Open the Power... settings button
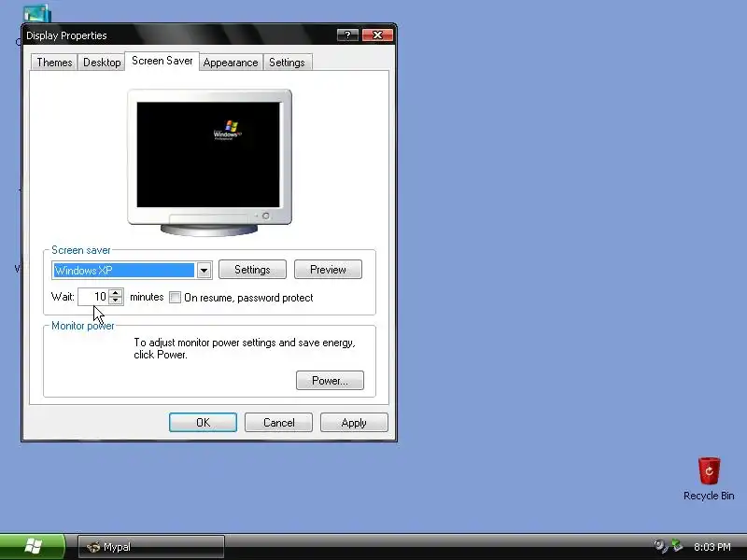The width and height of the screenshot is (747, 560). (330, 381)
